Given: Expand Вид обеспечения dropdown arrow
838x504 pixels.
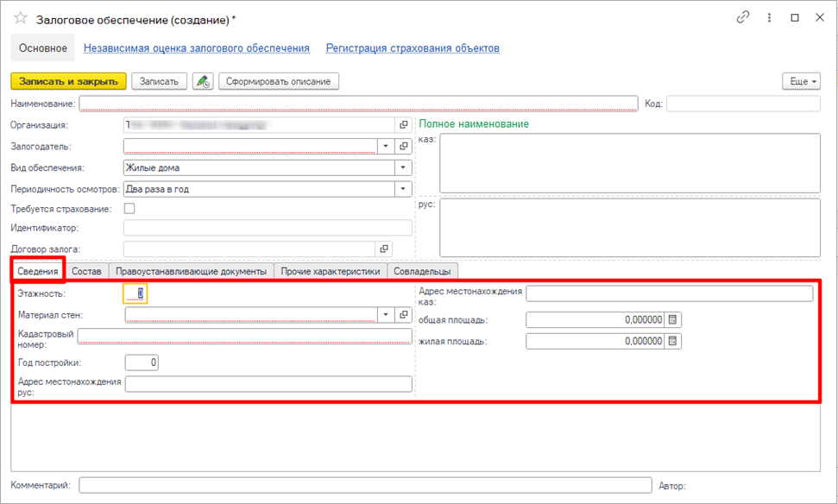Looking at the screenshot, I should (403, 167).
